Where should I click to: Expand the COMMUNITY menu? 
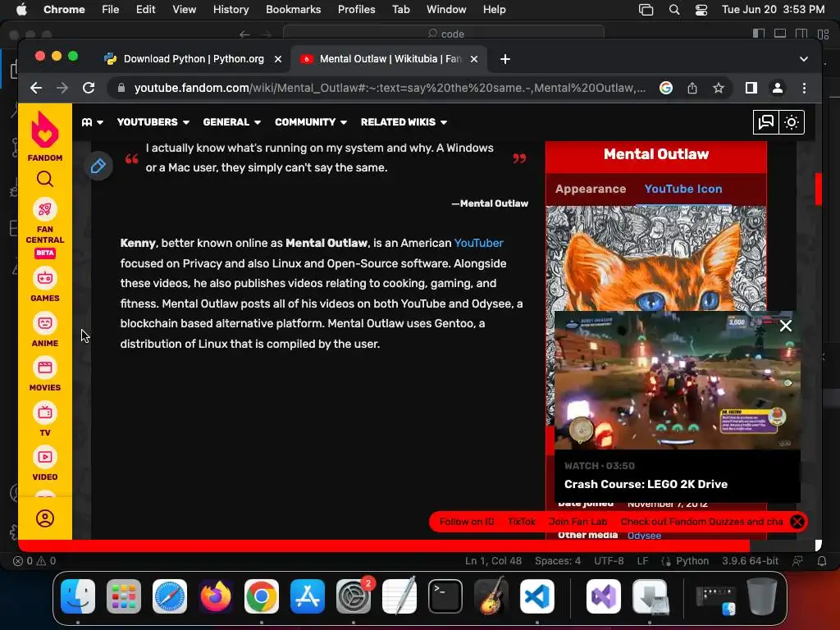pos(311,122)
